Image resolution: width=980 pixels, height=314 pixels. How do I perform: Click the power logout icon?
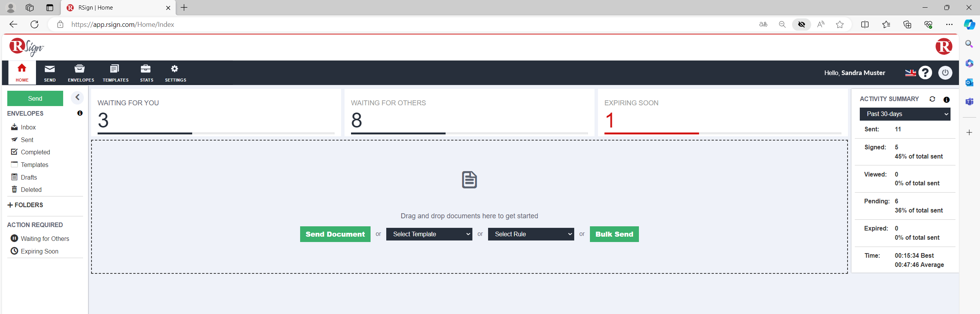(945, 73)
